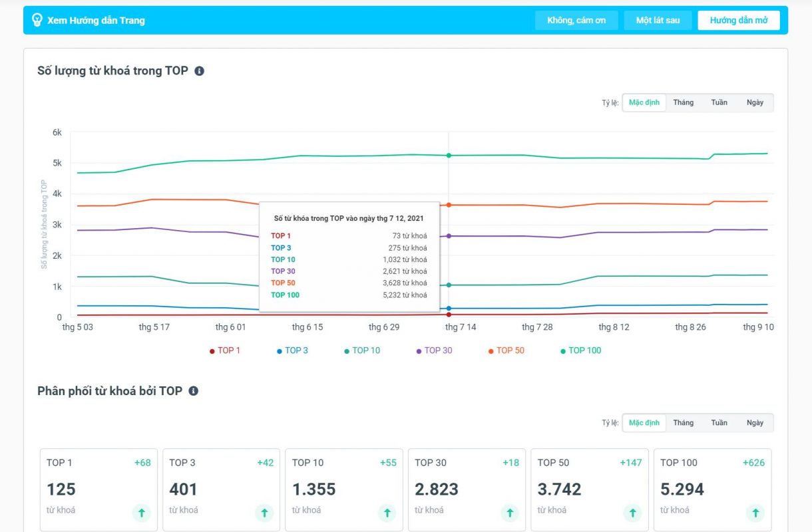This screenshot has height=532, width=812.
Task: Click the thg 6 01 axis label
Action: 230,327
